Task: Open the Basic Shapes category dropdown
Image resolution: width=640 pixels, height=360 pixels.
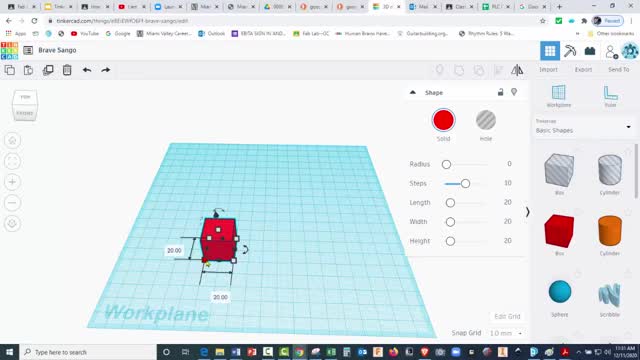Action: pos(584,127)
